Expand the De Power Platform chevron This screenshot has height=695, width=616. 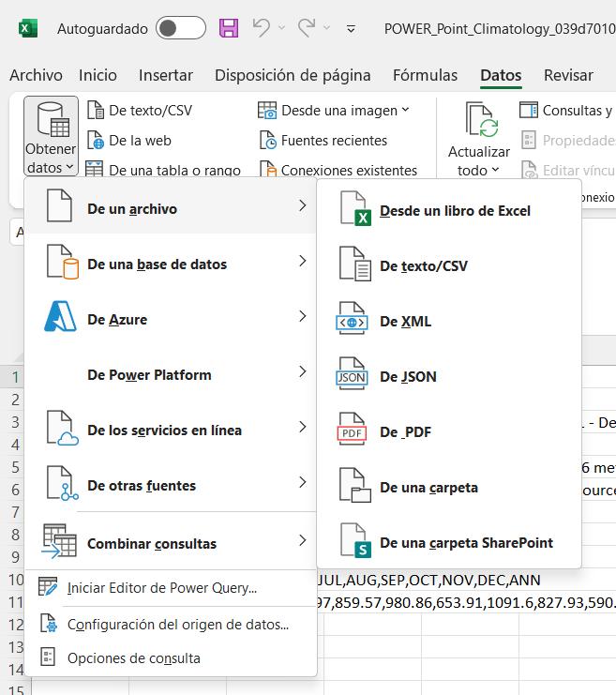(302, 371)
